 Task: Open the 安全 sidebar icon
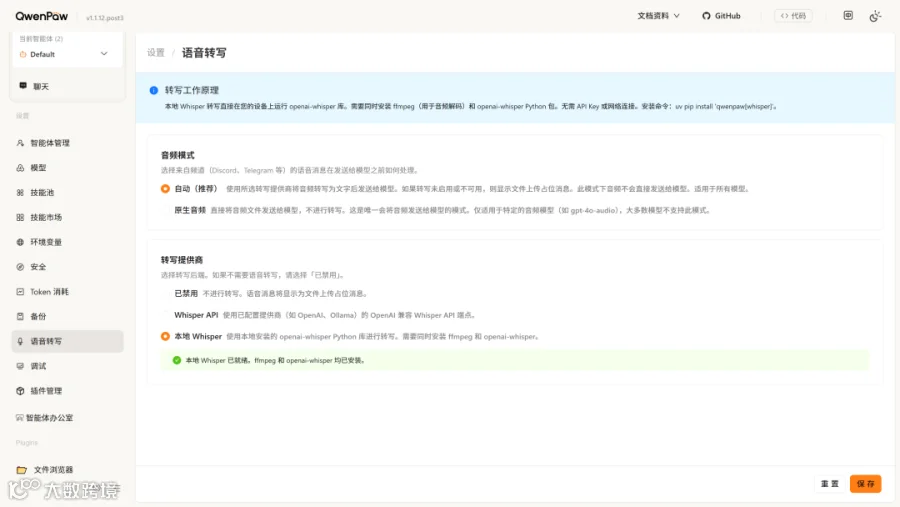(20, 266)
